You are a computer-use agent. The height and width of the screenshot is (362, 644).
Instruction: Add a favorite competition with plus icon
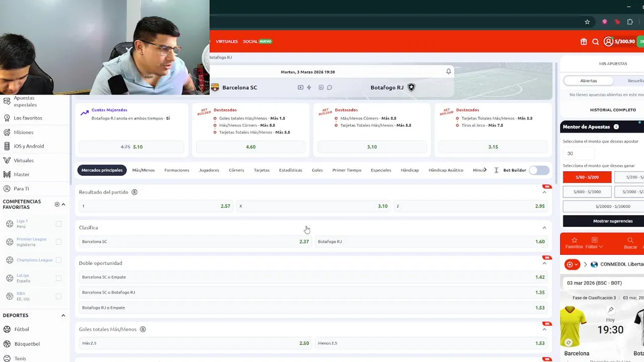pyautogui.click(x=57, y=204)
